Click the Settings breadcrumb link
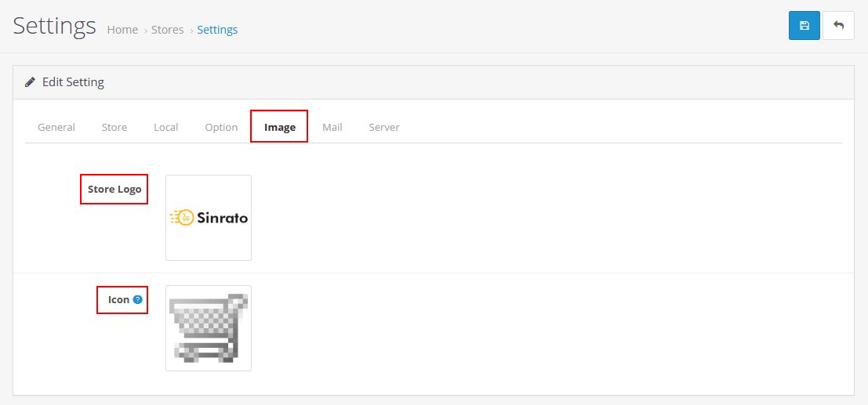Screen dimensions: 868x405 tap(217, 30)
